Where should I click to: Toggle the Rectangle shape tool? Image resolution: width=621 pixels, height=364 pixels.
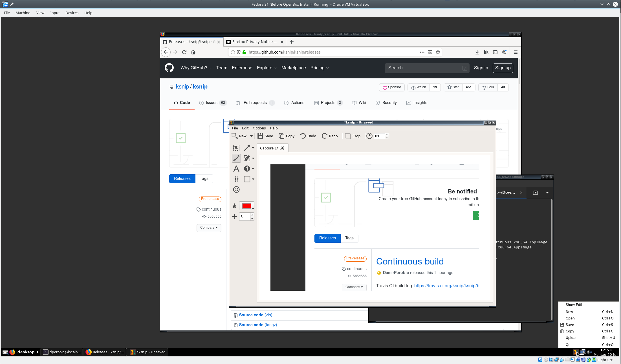click(247, 179)
